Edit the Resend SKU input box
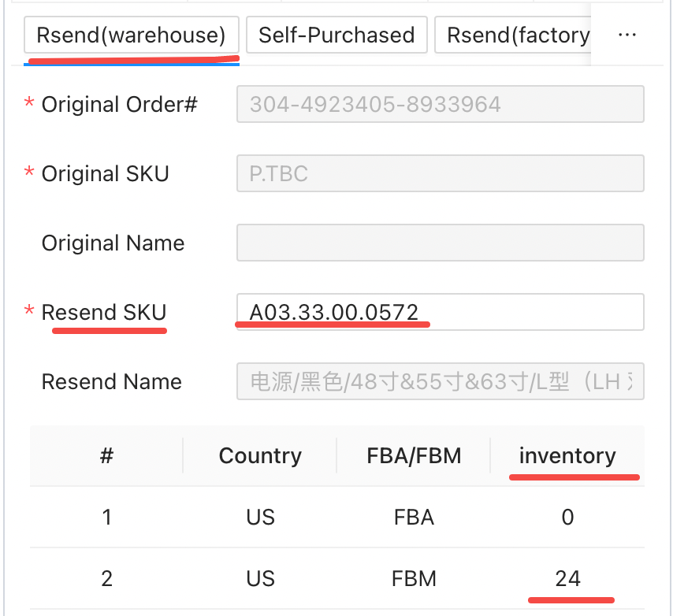Image resolution: width=673 pixels, height=616 pixels. (x=440, y=312)
